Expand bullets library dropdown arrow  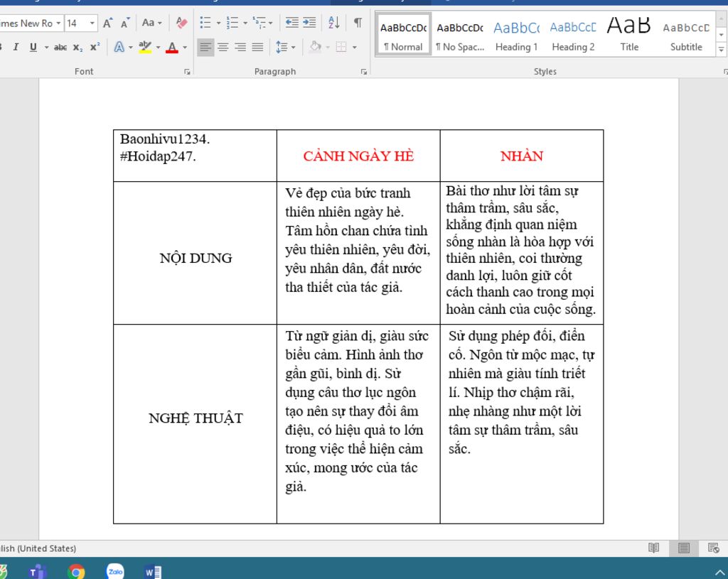pos(218,23)
